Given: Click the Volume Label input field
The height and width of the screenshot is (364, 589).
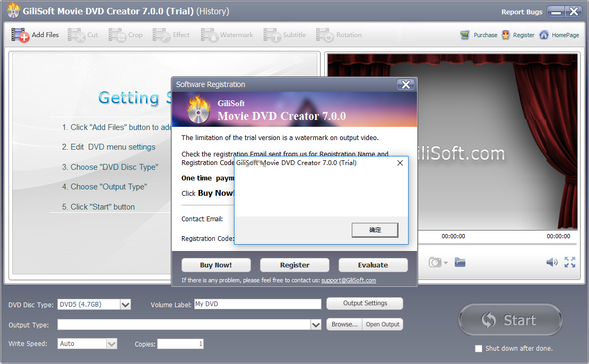Looking at the screenshot, I should tap(258, 304).
